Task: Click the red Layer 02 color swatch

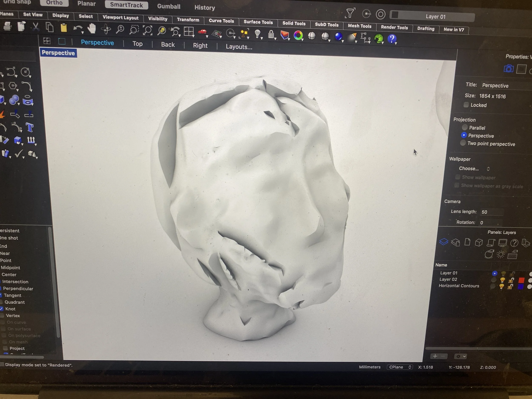Action: tap(521, 280)
